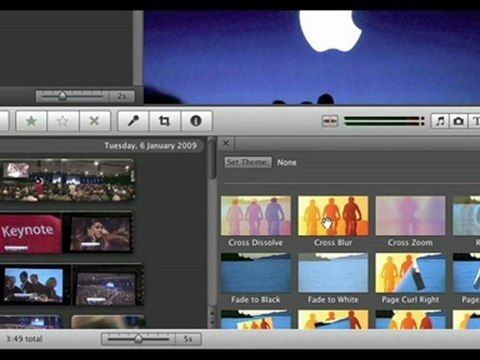Select the transition thumbnail below Page Curl Right

tap(410, 319)
